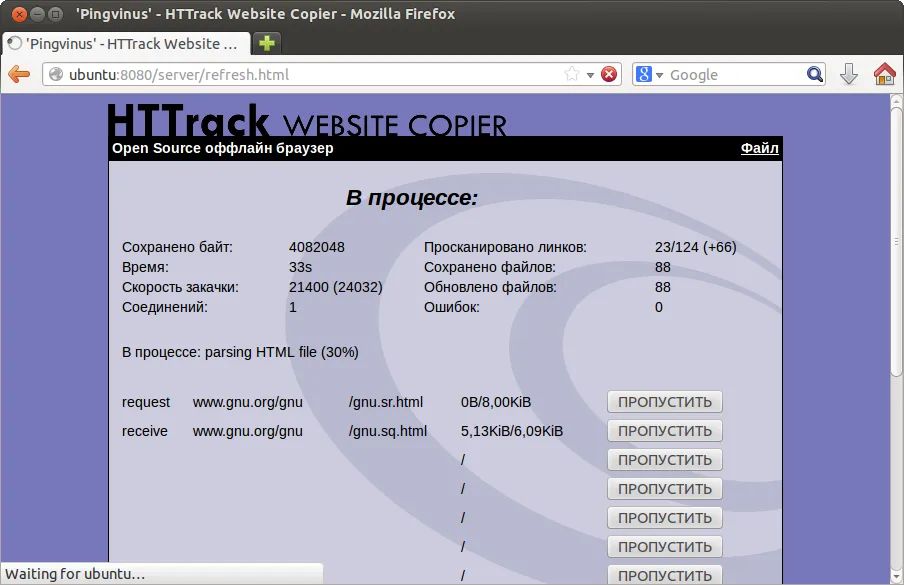This screenshot has width=904, height=585.
Task: Click the transfer rate value 21400 (24032)
Action: (x=336, y=287)
